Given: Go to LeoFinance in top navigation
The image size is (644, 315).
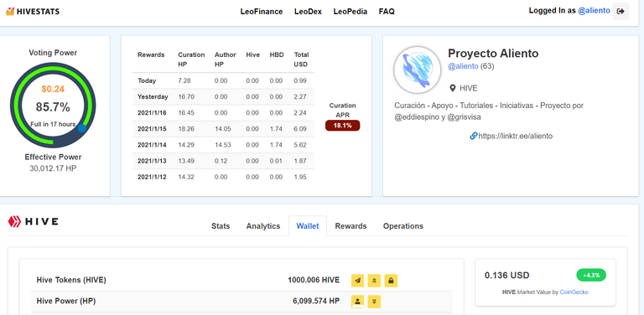Looking at the screenshot, I should pos(262,12).
